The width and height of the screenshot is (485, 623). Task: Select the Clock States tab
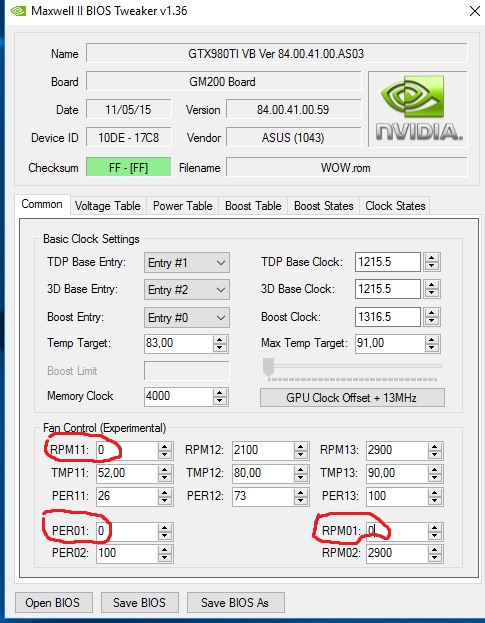coord(395,206)
